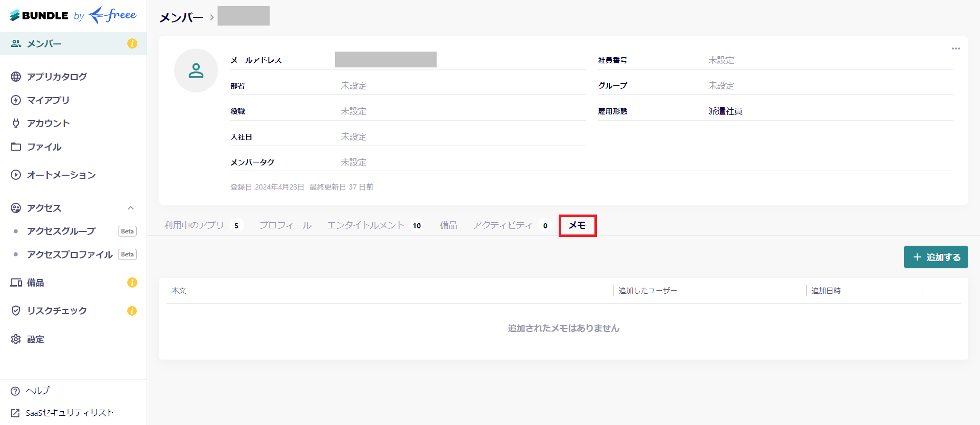The image size is (980, 425).
Task: Open メンバー in the sidebar
Action: pos(73,43)
